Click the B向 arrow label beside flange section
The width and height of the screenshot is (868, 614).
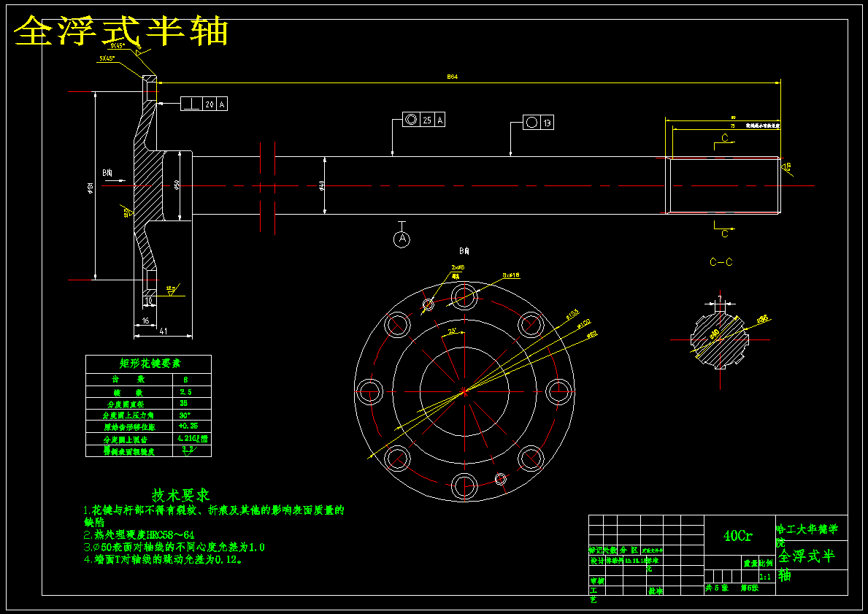tap(107, 173)
